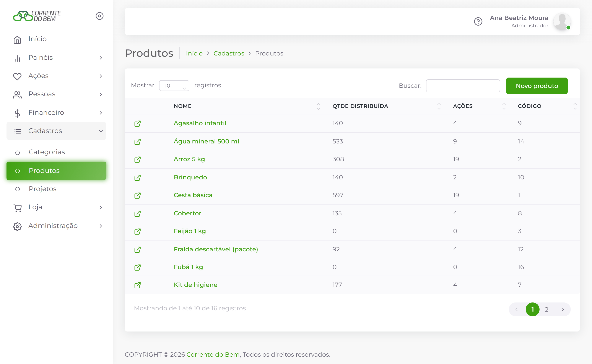
Task: Go to pagination page 2
Action: tap(546, 309)
